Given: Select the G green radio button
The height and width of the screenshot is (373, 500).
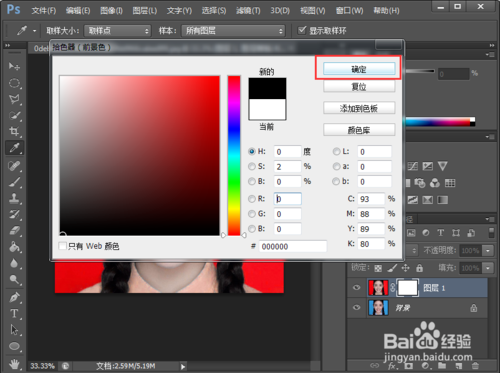Looking at the screenshot, I should click(252, 214).
